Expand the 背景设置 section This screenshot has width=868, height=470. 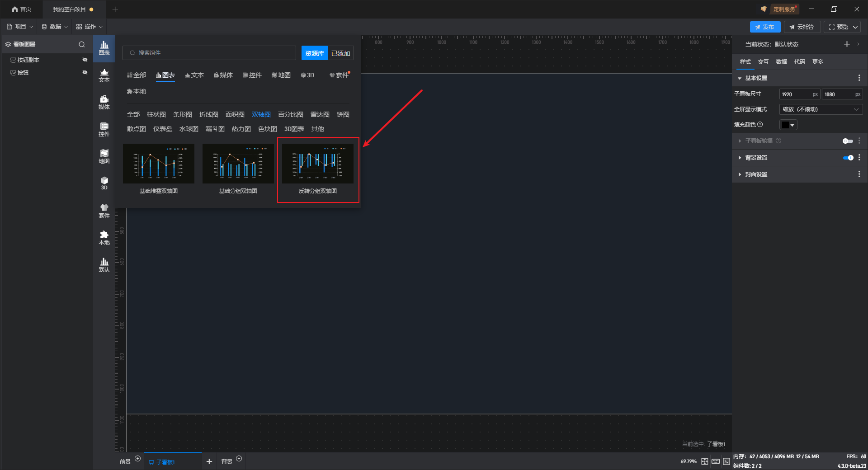[x=740, y=158]
